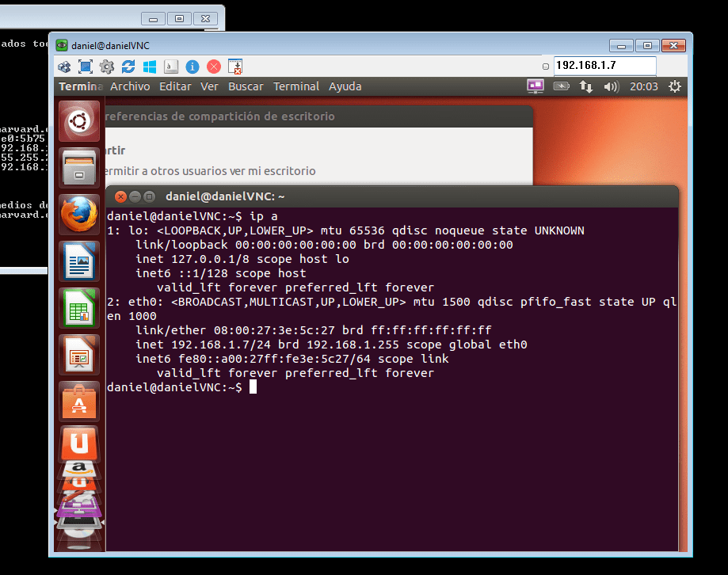Open VNC connection options gear icon
Screen dimensions: 728x575
(x=107, y=67)
